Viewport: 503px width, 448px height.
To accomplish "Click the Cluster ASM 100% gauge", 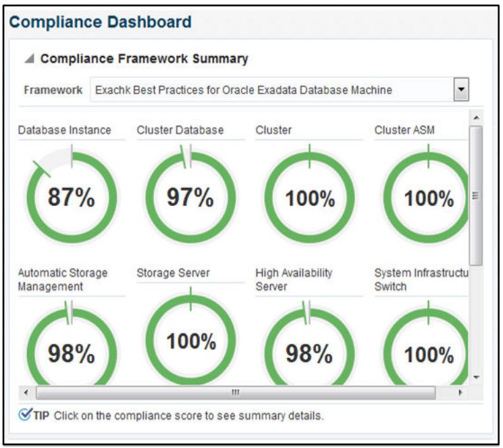I will (x=428, y=199).
